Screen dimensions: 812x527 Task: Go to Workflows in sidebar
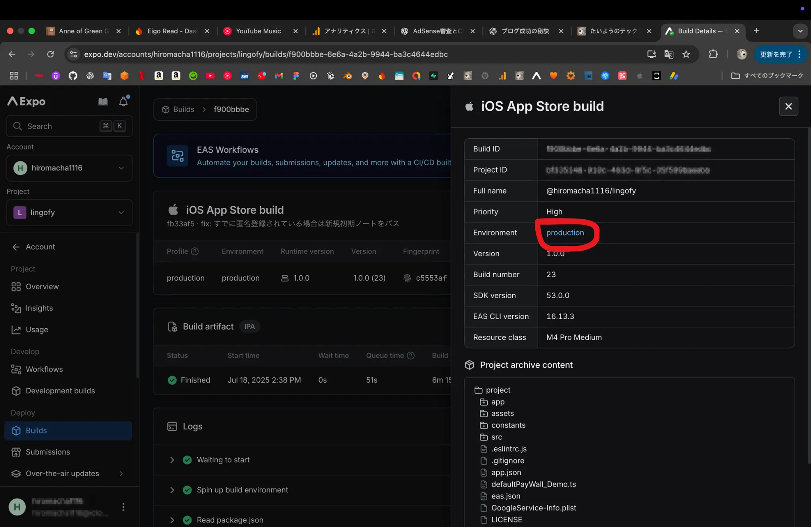(44, 369)
